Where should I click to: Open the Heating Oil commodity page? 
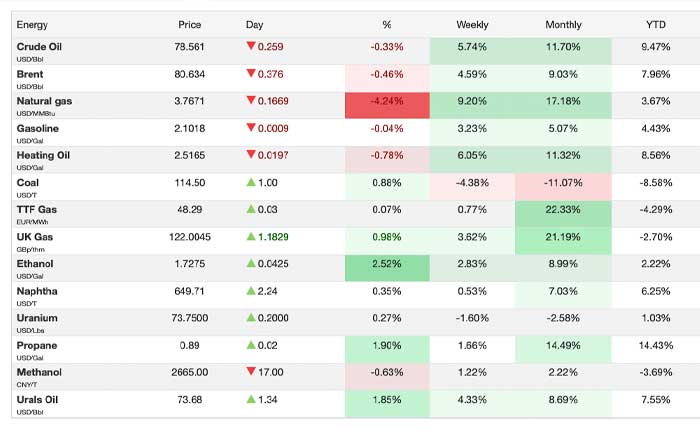44,155
